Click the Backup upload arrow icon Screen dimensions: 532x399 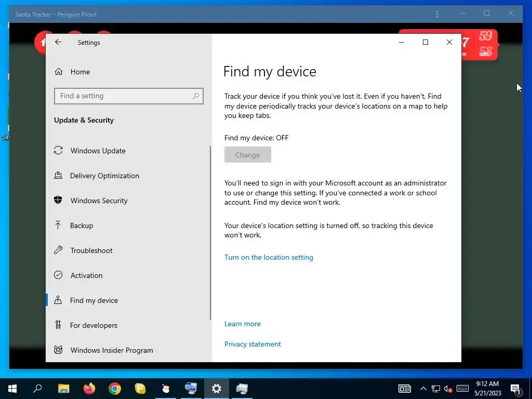[x=58, y=225]
